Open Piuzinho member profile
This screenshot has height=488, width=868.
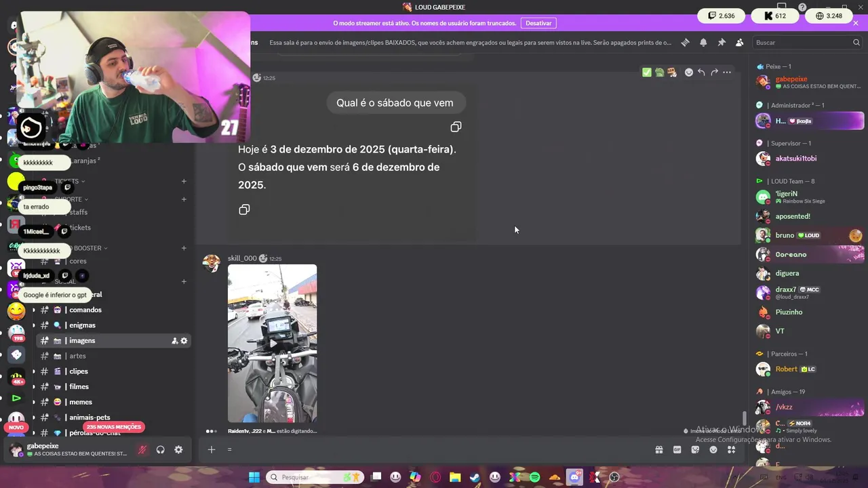pyautogui.click(x=810, y=312)
